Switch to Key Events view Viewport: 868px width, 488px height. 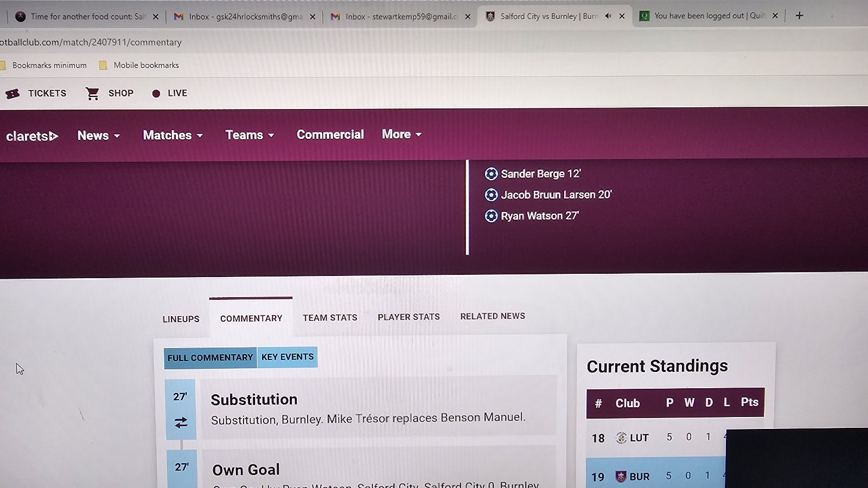click(x=288, y=357)
